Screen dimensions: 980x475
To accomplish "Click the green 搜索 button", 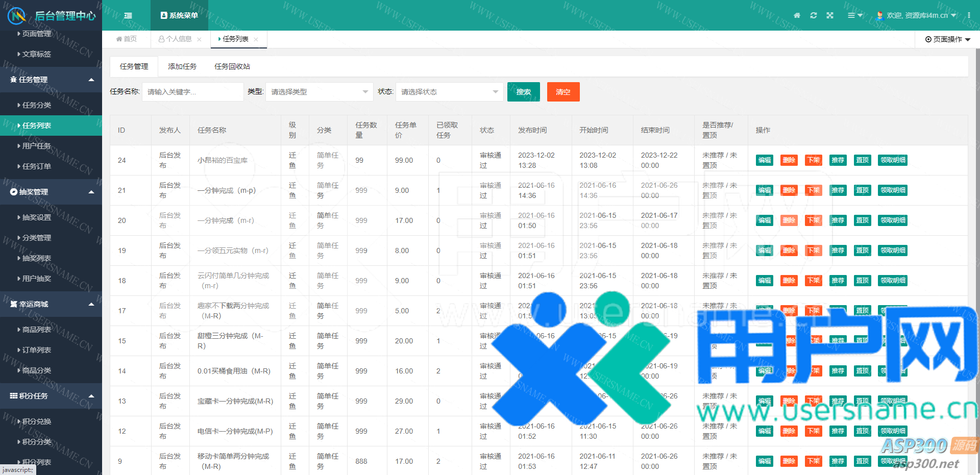I will click(x=523, y=92).
